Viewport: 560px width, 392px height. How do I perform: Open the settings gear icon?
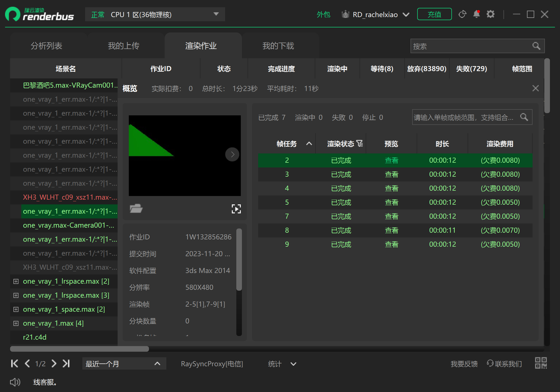tap(490, 14)
